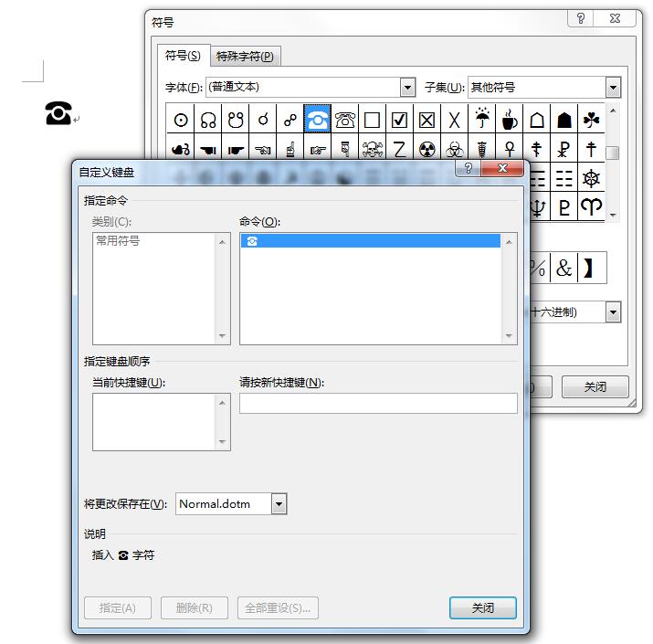Select the checked ballot box symbol
The image size is (653, 644).
coord(399,120)
